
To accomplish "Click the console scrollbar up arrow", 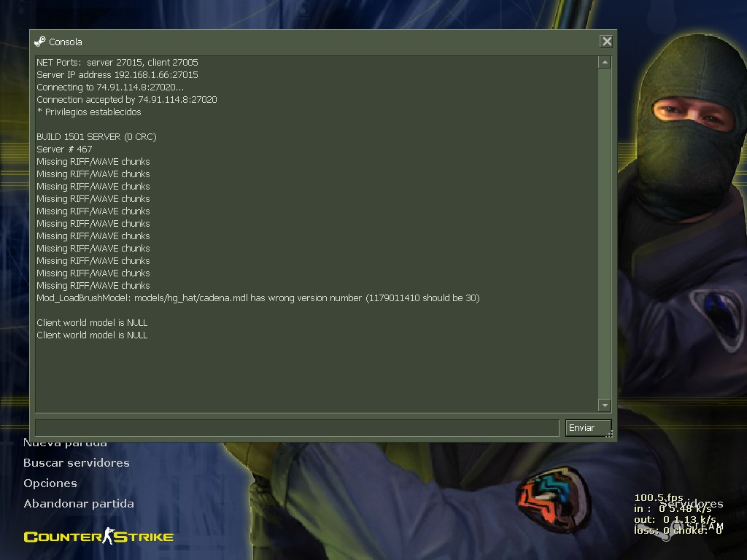I will point(605,63).
